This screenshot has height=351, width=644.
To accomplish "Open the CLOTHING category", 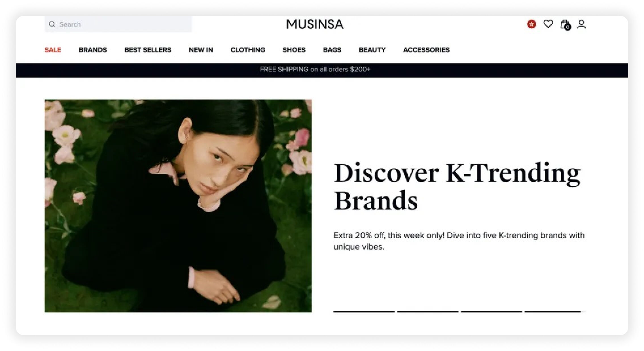I will click(x=248, y=50).
